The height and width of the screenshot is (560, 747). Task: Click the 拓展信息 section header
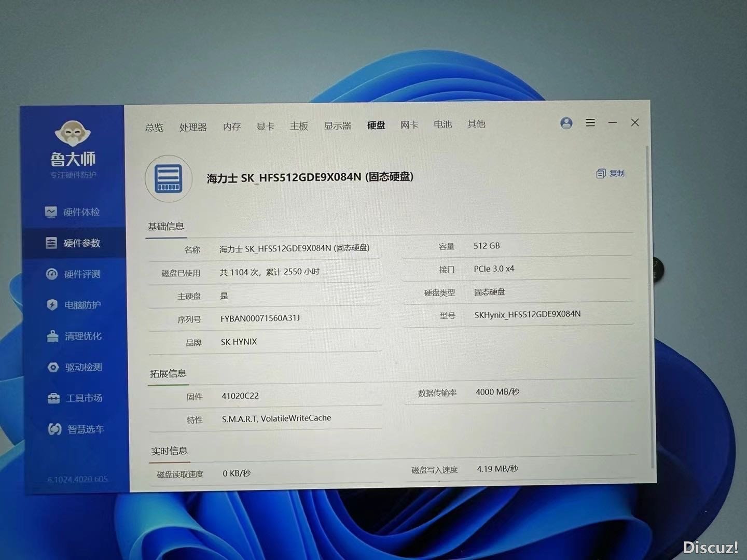(168, 373)
